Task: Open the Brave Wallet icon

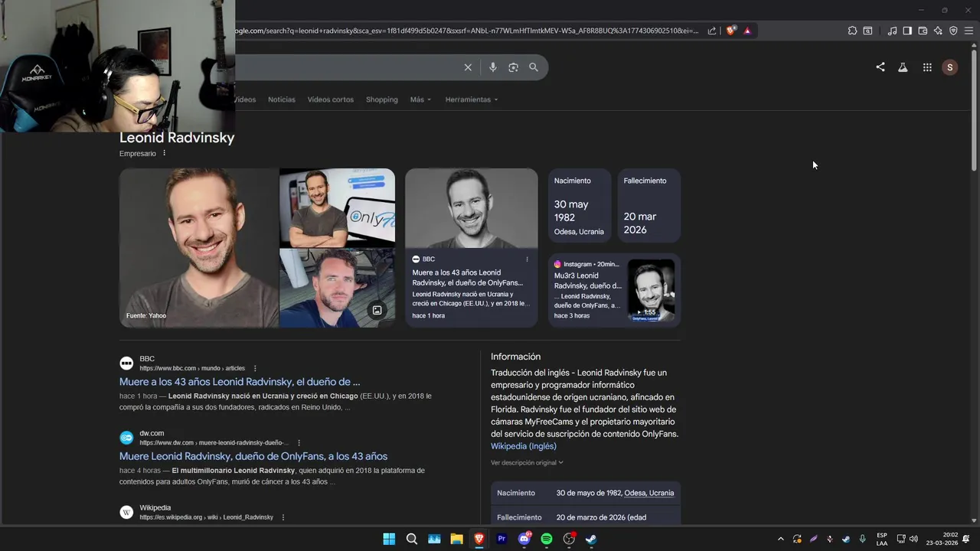Action: [923, 31]
